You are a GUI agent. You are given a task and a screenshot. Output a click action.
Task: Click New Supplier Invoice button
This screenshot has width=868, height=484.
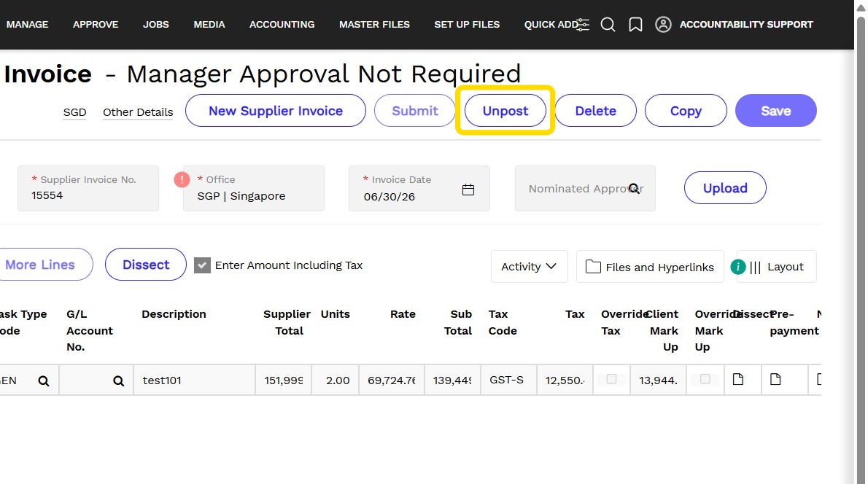pyautogui.click(x=276, y=111)
